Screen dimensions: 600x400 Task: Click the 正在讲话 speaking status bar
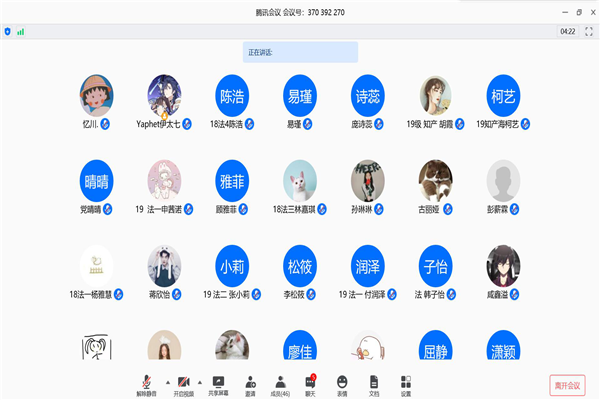pos(300,52)
